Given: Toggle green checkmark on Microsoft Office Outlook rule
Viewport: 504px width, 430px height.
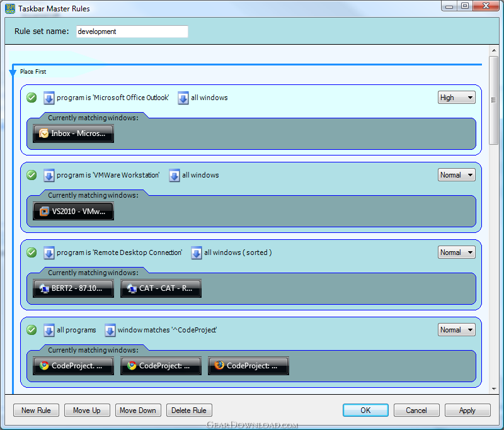Looking at the screenshot, I should point(31,98).
